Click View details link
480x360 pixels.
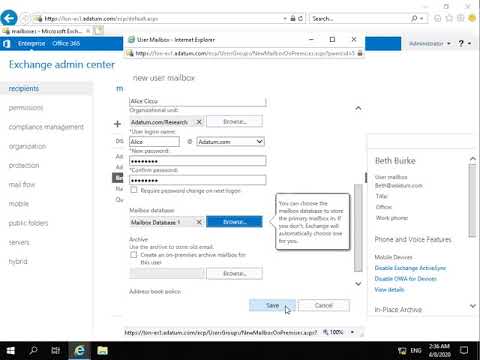pos(389,290)
